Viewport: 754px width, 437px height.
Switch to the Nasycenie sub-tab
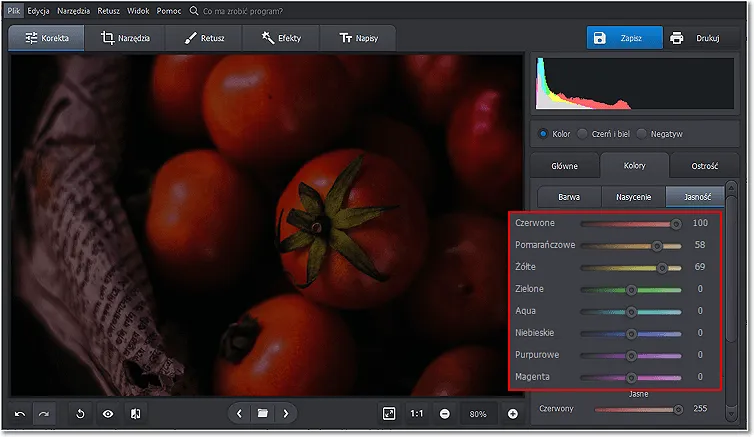[633, 197]
